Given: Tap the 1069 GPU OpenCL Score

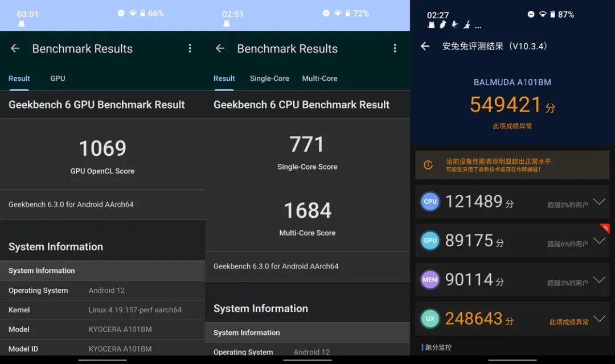Looking at the screenshot, I should [102, 148].
